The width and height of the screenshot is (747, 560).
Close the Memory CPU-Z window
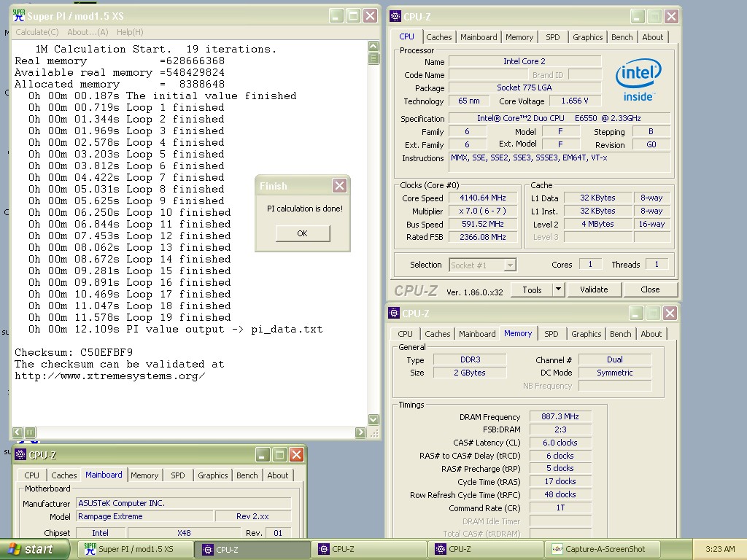point(670,313)
